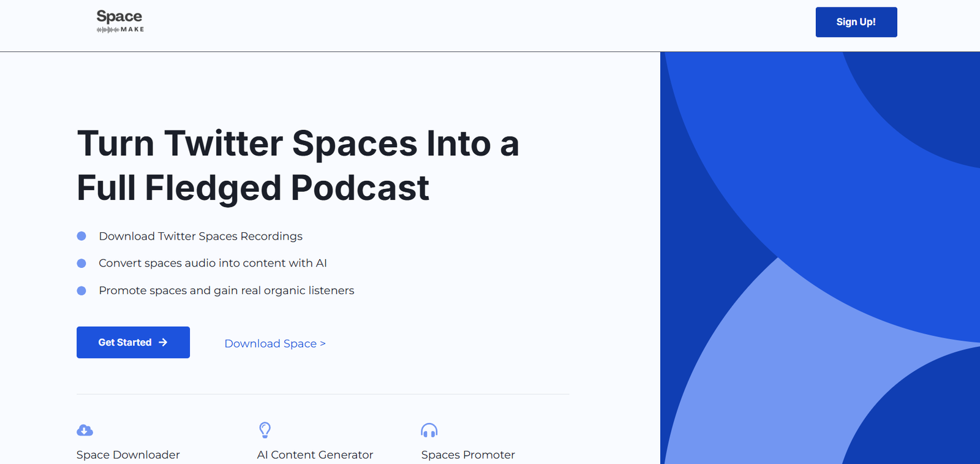The width and height of the screenshot is (980, 464).
Task: Click bullet dot beside Download Twitter Spaces Recordings
Action: (81, 236)
